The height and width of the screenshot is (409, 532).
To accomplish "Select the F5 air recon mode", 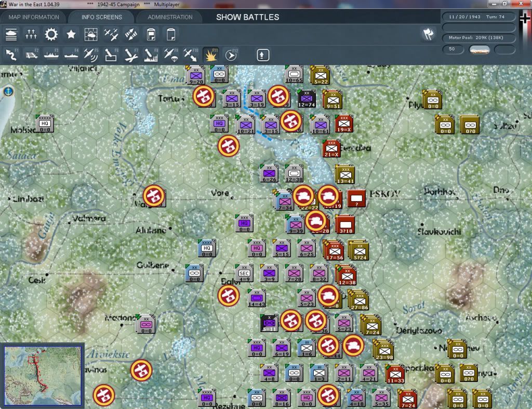I will (x=91, y=55).
